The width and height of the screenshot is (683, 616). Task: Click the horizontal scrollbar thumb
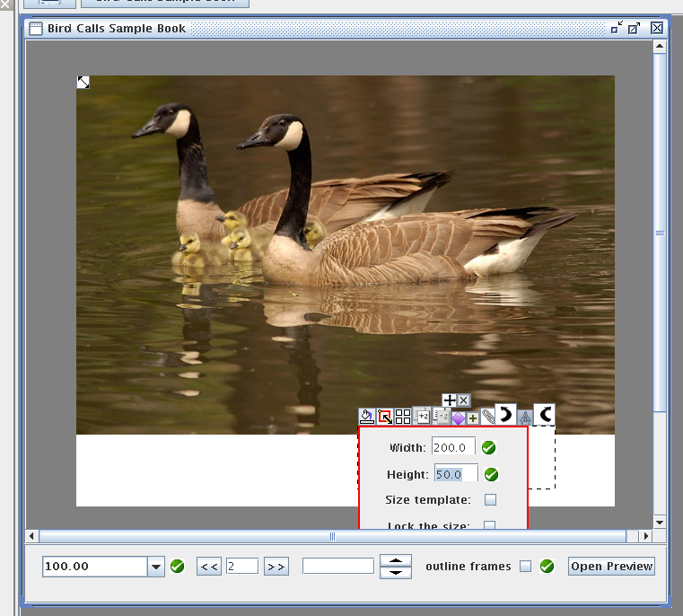pyautogui.click(x=333, y=536)
